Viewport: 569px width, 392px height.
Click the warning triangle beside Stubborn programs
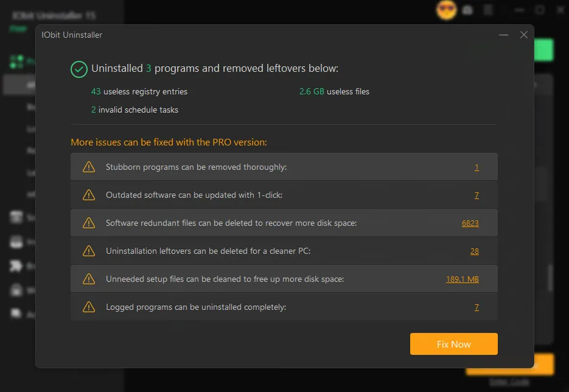(x=89, y=167)
